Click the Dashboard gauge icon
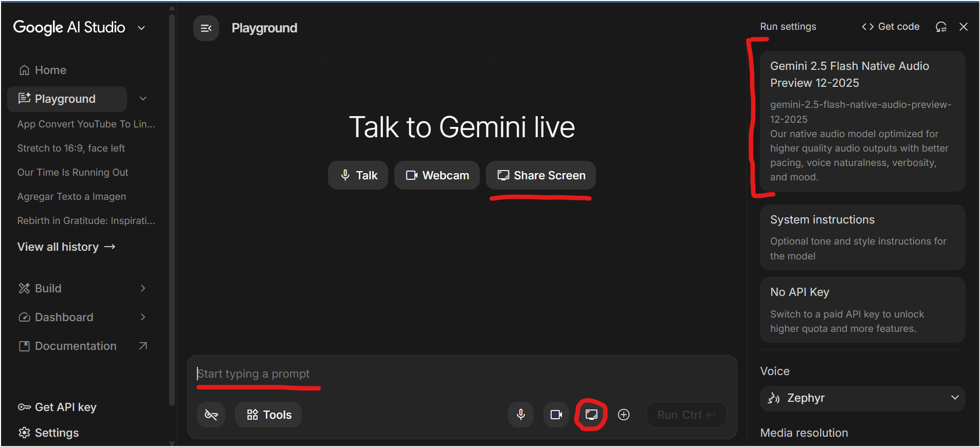980x447 pixels. click(x=24, y=317)
